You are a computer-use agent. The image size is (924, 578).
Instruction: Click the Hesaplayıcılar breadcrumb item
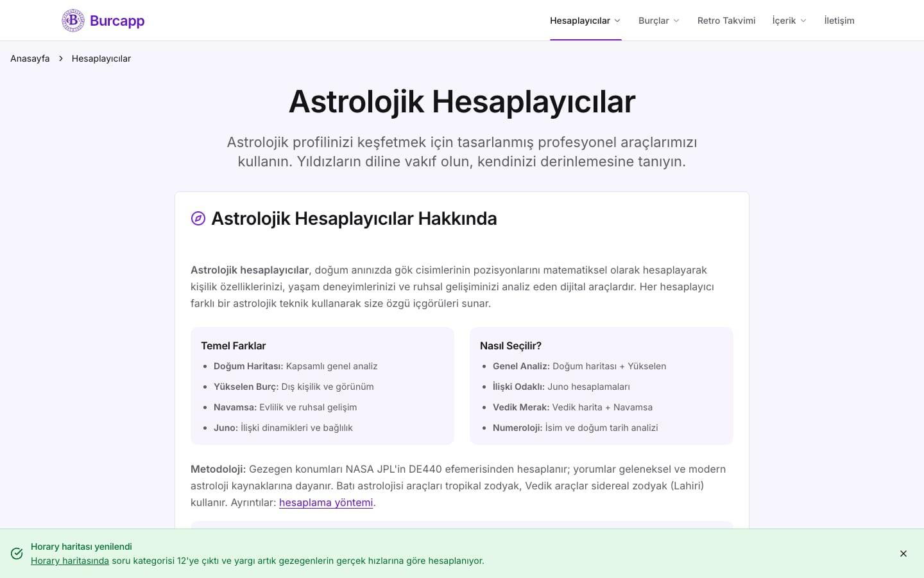101,58
